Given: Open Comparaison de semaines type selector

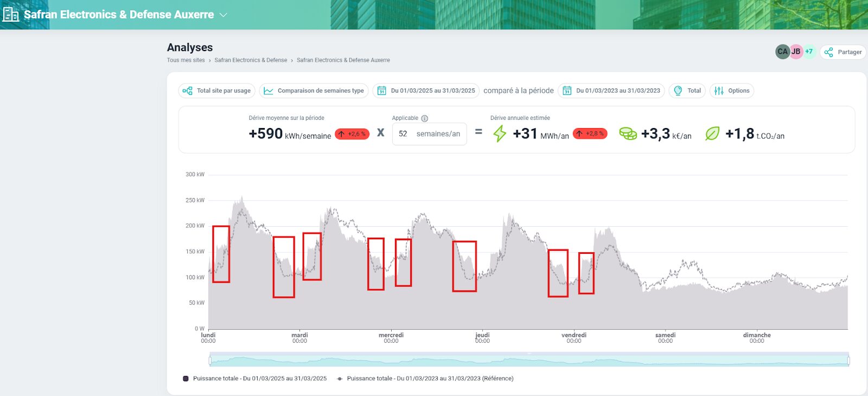Looking at the screenshot, I should [x=314, y=91].
